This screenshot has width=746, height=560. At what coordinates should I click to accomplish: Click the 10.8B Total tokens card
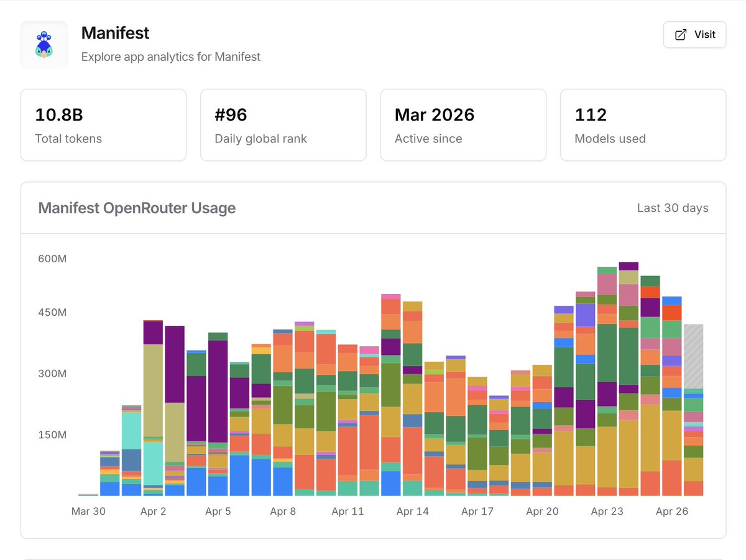point(103,125)
